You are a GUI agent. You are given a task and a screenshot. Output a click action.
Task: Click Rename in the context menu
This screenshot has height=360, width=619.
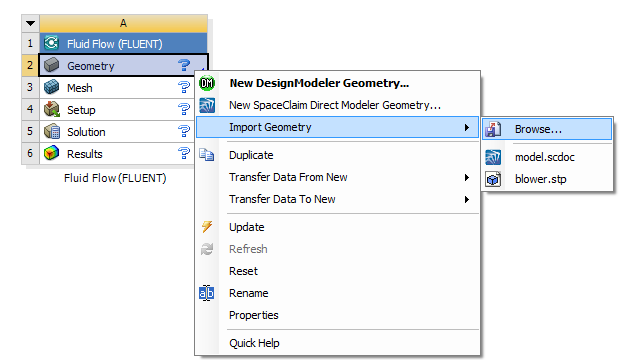tap(249, 293)
